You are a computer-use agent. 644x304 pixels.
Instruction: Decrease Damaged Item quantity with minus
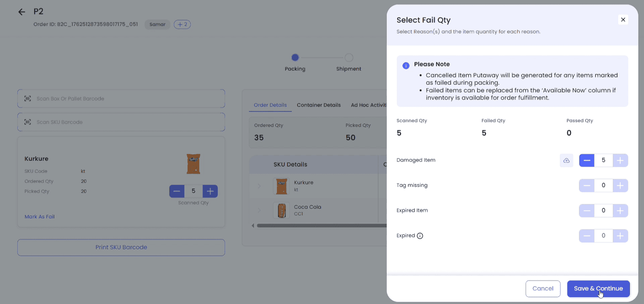coord(587,160)
